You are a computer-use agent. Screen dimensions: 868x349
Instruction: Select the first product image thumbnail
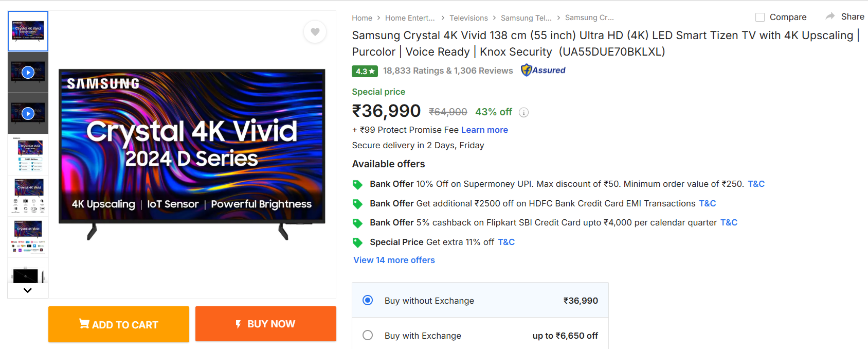click(28, 31)
